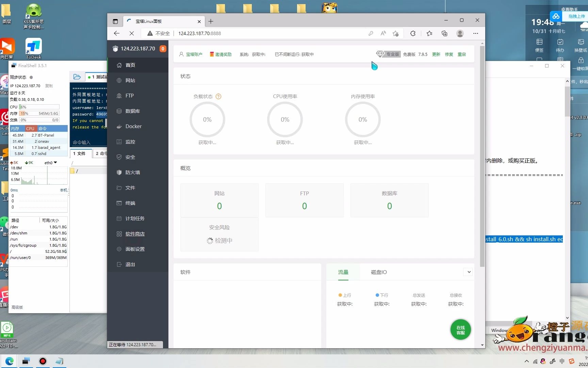This screenshot has width=588, height=368.
Task: Expand the traffic panel dropdown arrow
Action: tap(469, 272)
